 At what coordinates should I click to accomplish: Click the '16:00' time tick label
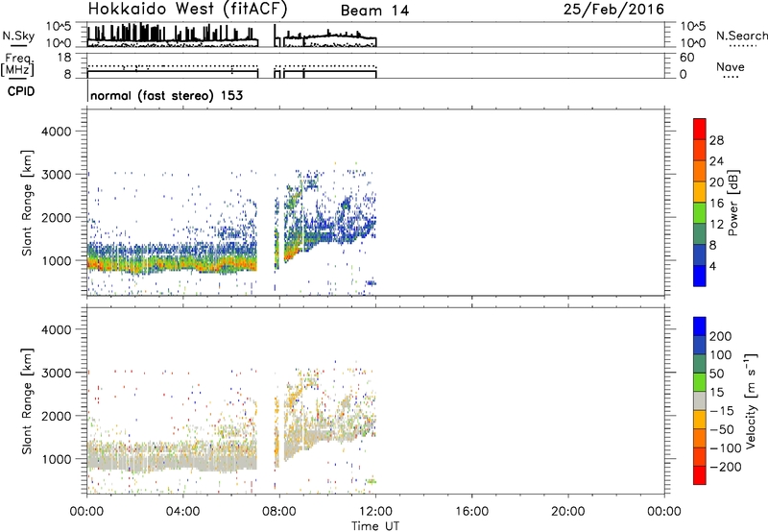pos(471,512)
